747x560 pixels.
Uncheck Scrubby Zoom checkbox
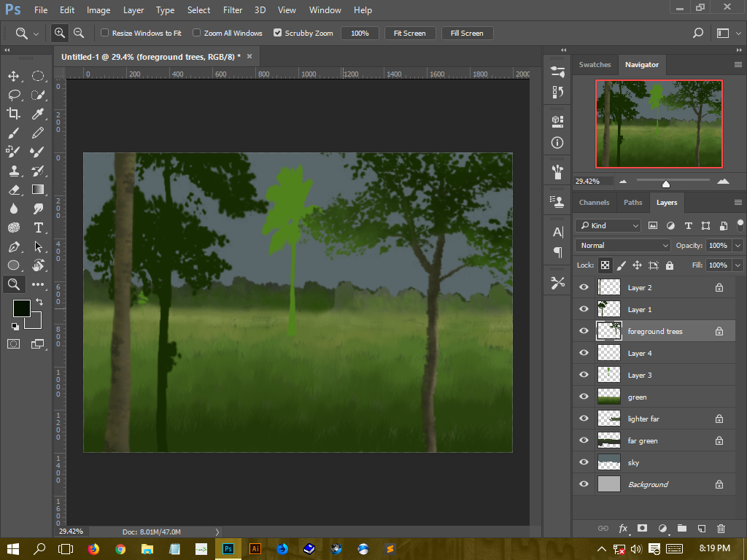(277, 33)
